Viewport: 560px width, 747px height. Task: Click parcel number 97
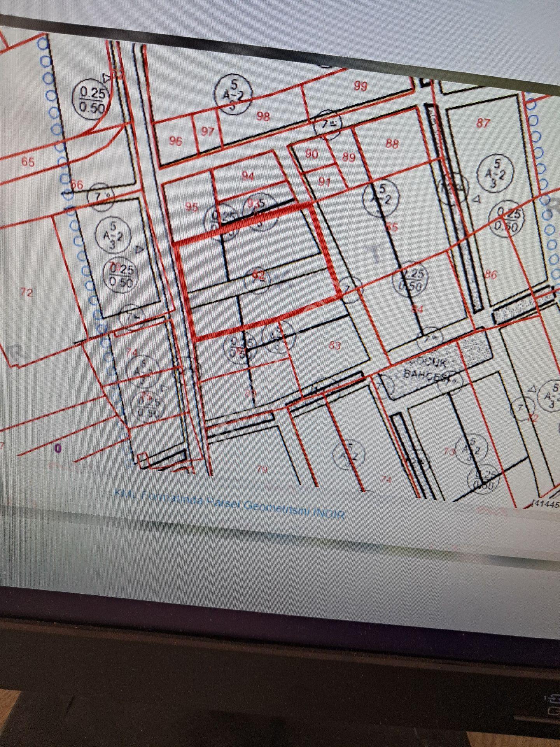pyautogui.click(x=207, y=132)
